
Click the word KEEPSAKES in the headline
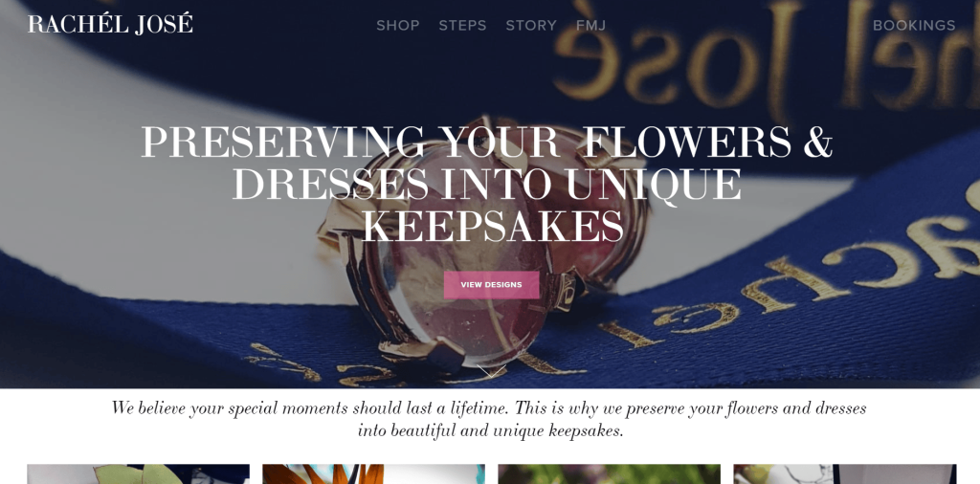click(493, 226)
